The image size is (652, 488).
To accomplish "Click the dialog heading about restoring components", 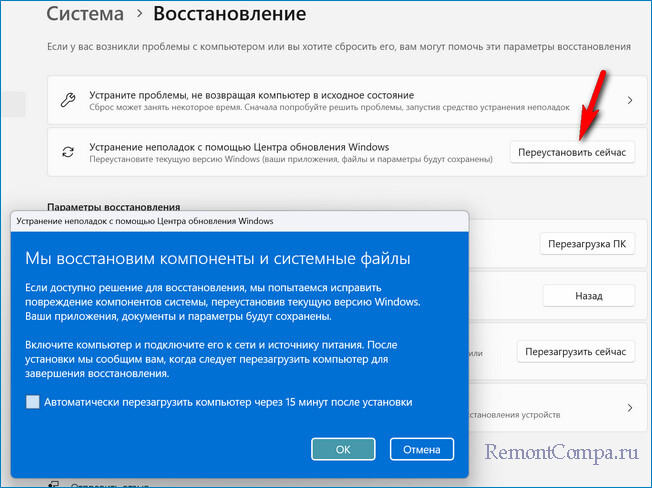I will point(217,259).
